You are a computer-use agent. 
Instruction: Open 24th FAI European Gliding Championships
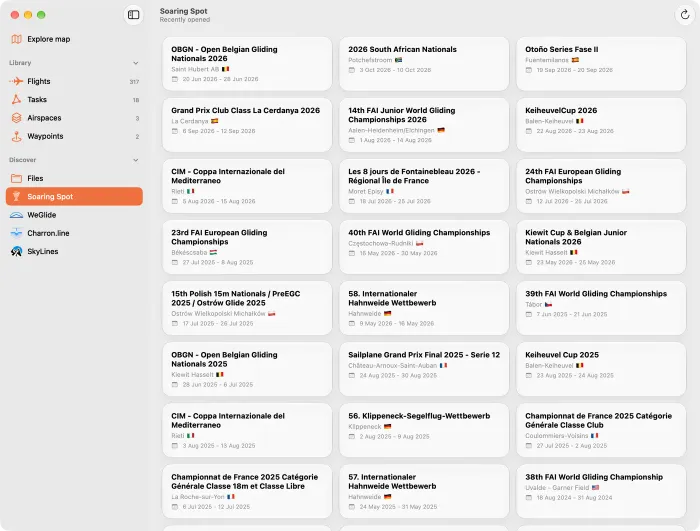point(601,186)
